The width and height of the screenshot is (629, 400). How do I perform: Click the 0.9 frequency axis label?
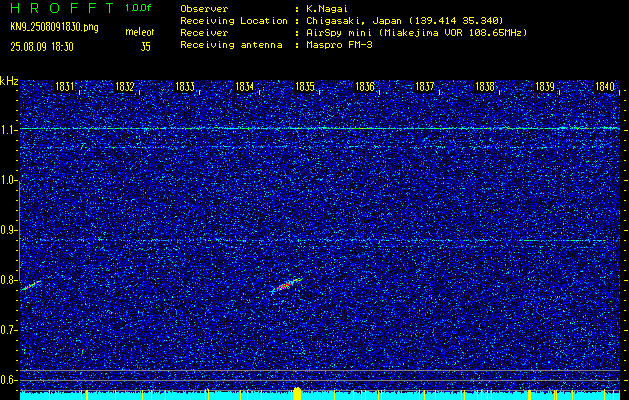tap(8, 230)
